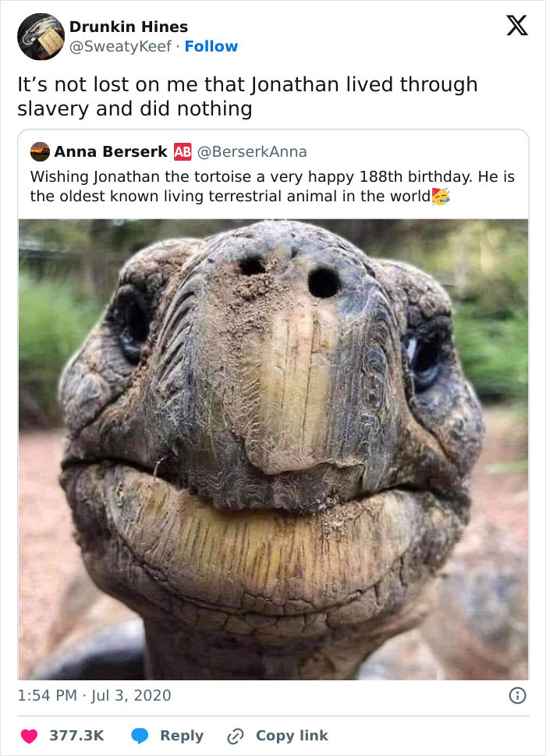Click the Reply speech bubble icon

[142, 735]
